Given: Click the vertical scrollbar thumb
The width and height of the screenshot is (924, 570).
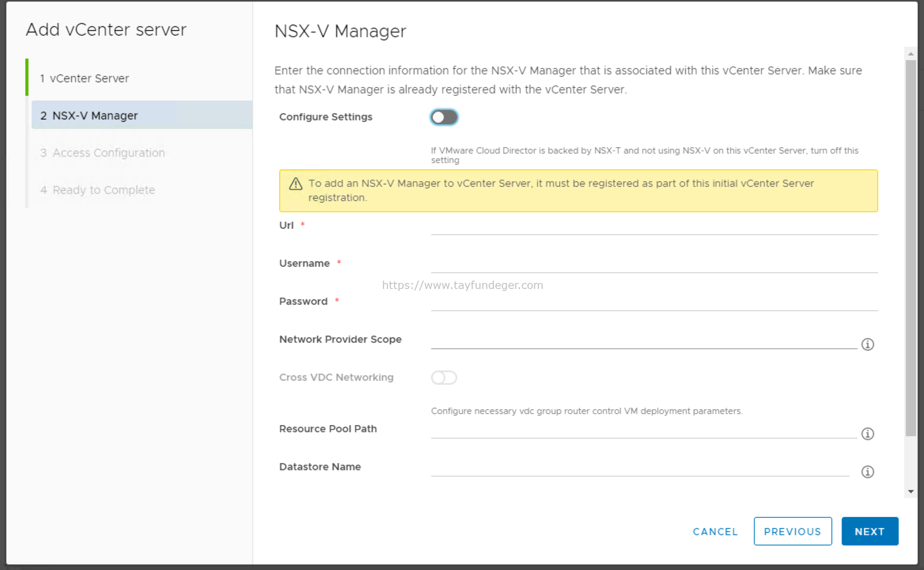Looking at the screenshot, I should click(x=911, y=248).
